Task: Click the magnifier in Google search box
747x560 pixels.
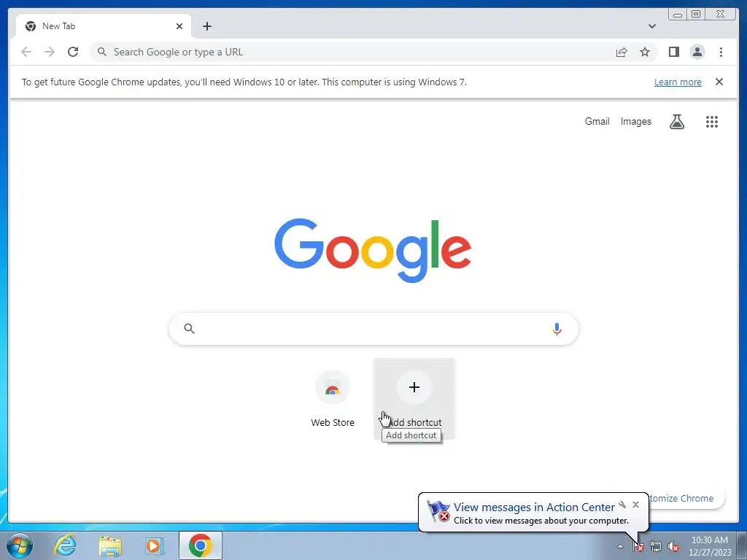Action: (189, 329)
